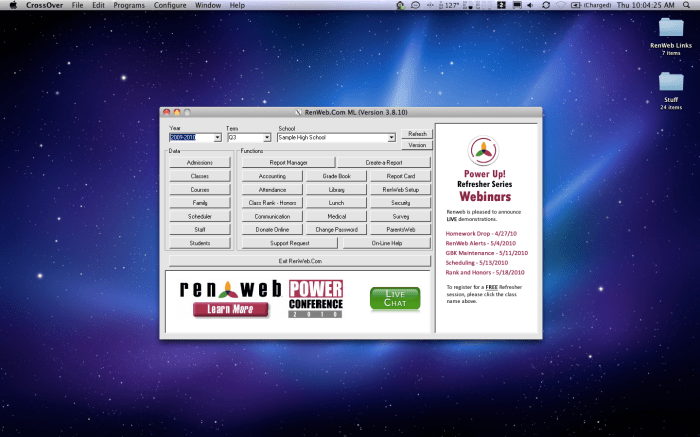The width and height of the screenshot is (700, 437).
Task: Open RenWeb Setup
Action: pos(400,189)
